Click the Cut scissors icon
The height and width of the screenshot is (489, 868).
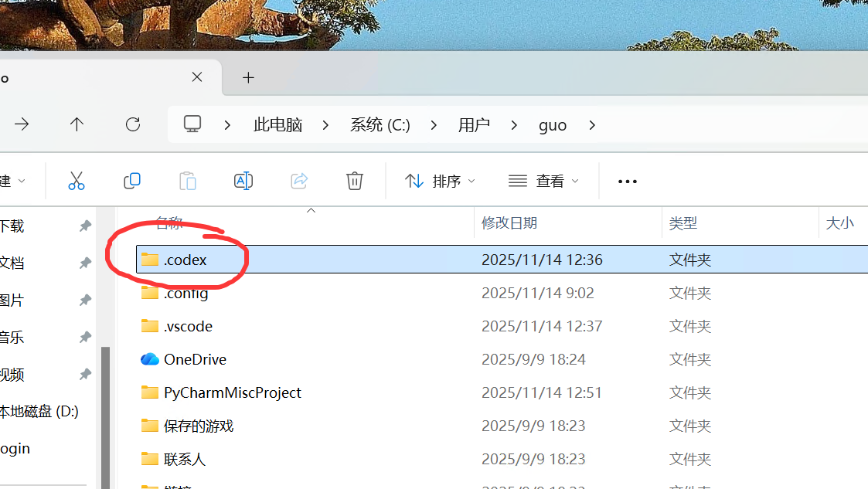click(76, 181)
